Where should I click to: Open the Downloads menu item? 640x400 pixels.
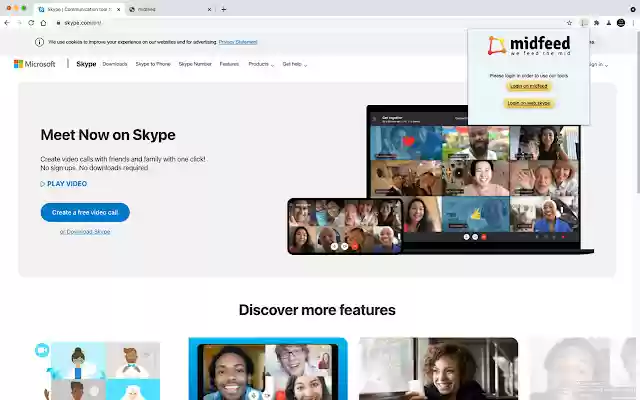(115, 64)
